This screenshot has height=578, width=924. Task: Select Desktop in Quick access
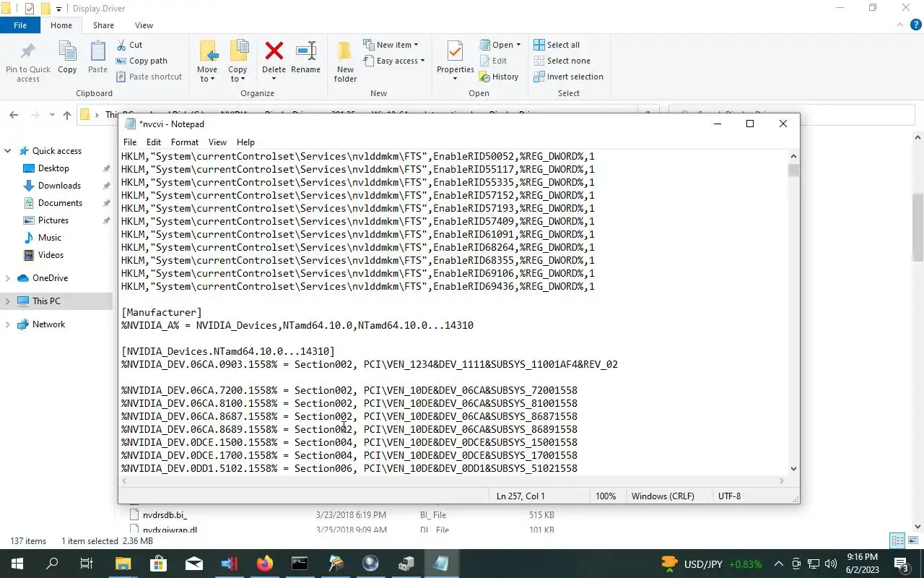pos(53,168)
